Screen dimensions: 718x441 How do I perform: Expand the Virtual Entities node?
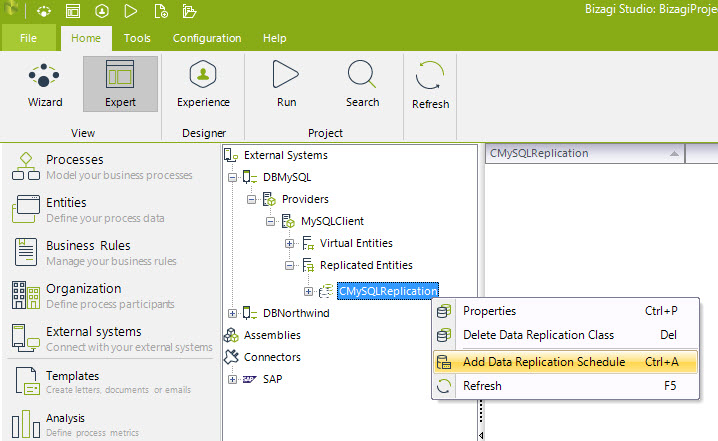click(x=289, y=243)
